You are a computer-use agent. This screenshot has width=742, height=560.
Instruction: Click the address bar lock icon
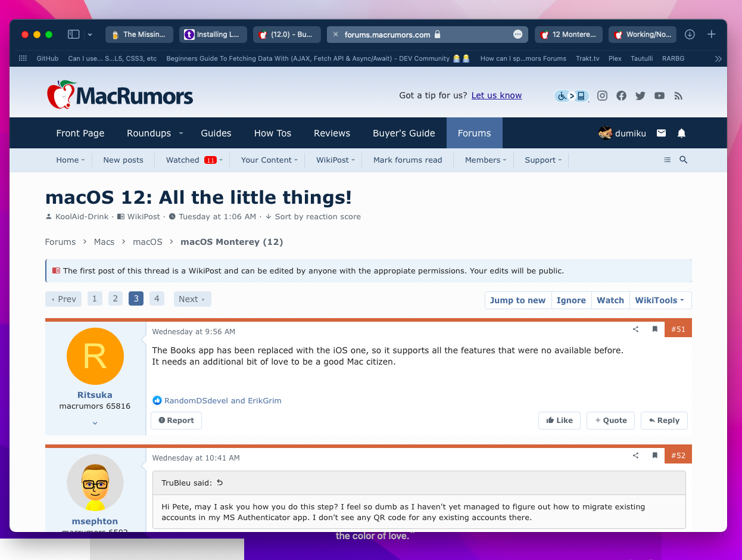[x=438, y=35]
